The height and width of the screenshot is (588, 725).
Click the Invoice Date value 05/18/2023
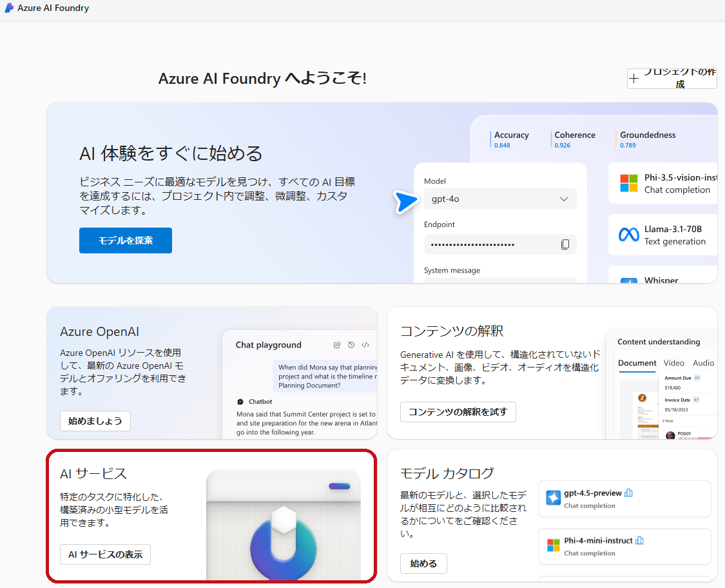click(676, 409)
